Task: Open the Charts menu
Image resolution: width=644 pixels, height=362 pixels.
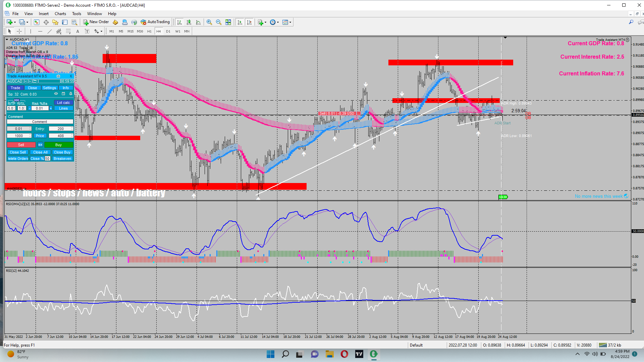Action: click(60, 14)
